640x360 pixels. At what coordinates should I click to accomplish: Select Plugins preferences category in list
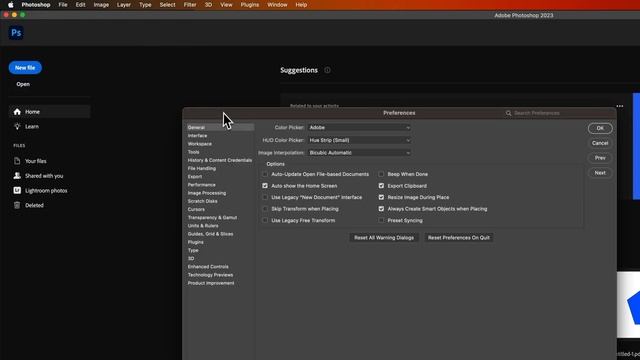[196, 242]
